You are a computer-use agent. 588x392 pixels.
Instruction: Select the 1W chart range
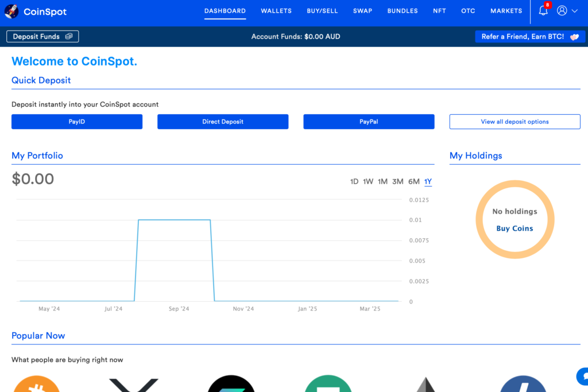click(368, 181)
